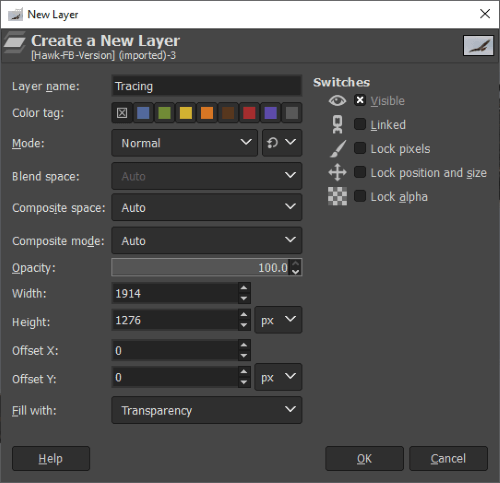Click the hawk image thumbnail in header

click(478, 45)
